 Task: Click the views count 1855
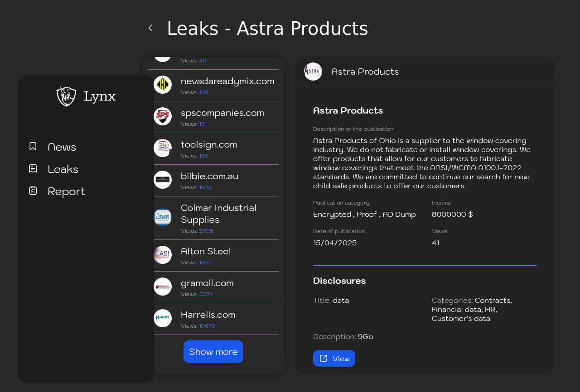[205, 263]
